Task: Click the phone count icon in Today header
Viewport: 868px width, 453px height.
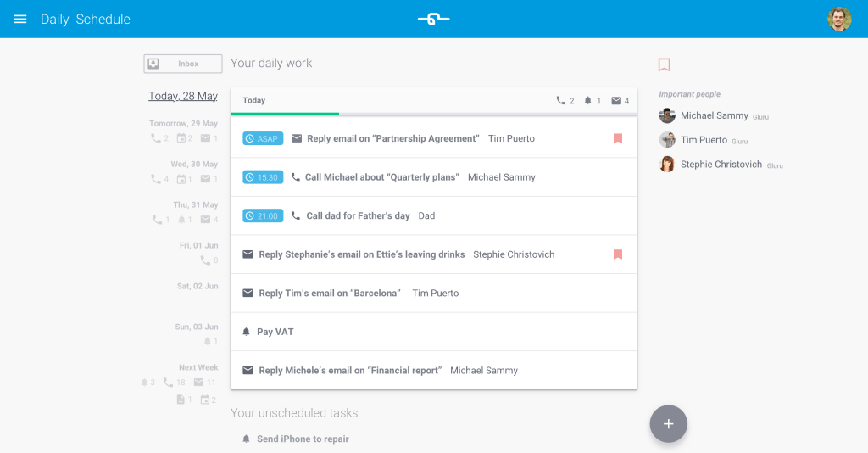Action: pos(561,100)
